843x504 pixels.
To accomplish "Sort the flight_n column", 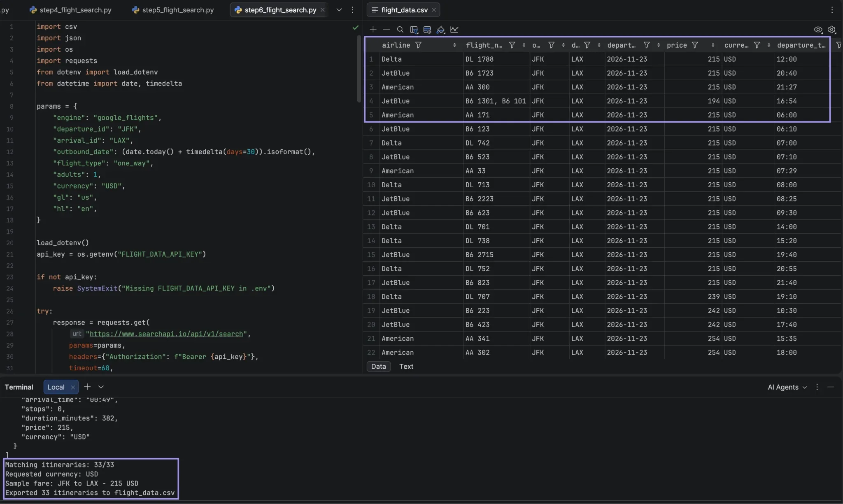I will coord(524,45).
